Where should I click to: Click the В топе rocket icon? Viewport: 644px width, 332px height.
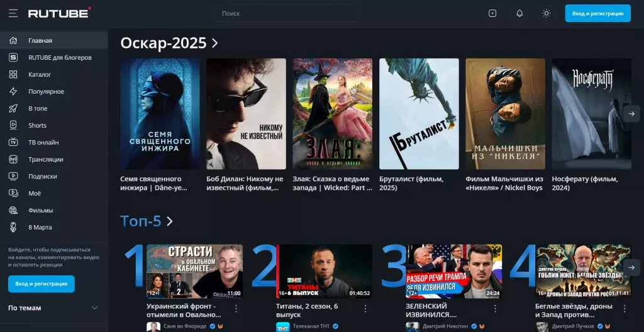click(13, 109)
